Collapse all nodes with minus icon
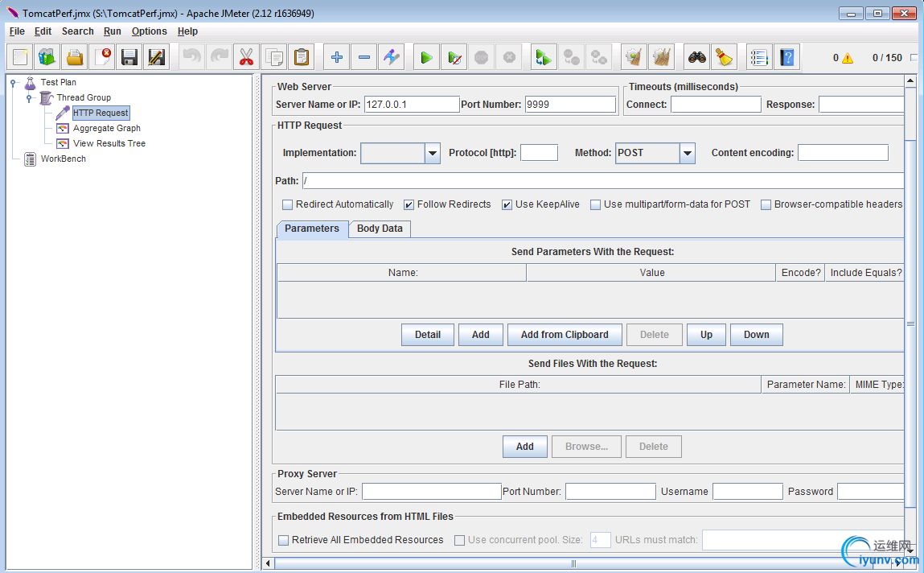Viewport: 924px width, 573px height. click(x=364, y=57)
